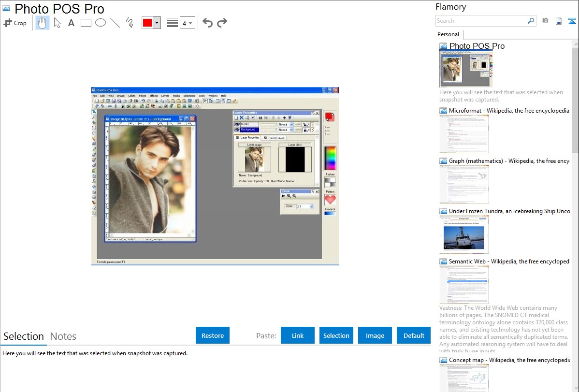This screenshot has height=392, width=579.
Task: Click the icon beside the Graph (mathematics) title
Action: point(443,161)
